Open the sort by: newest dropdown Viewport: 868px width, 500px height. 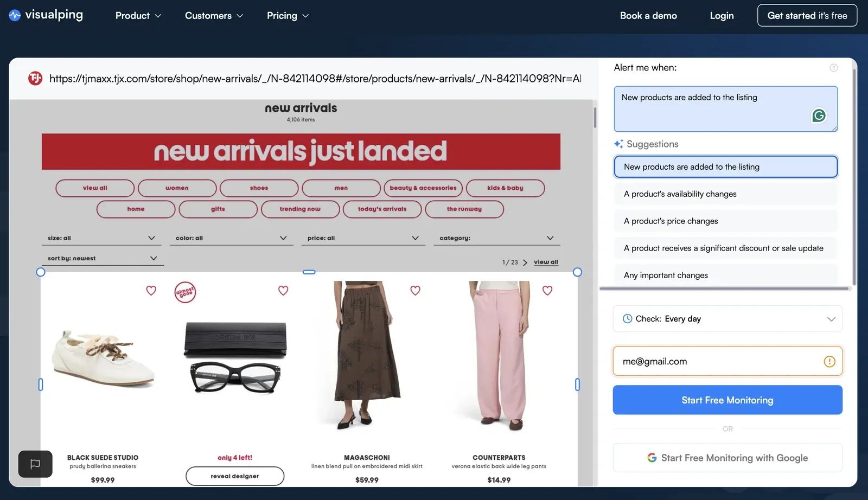[x=103, y=259]
